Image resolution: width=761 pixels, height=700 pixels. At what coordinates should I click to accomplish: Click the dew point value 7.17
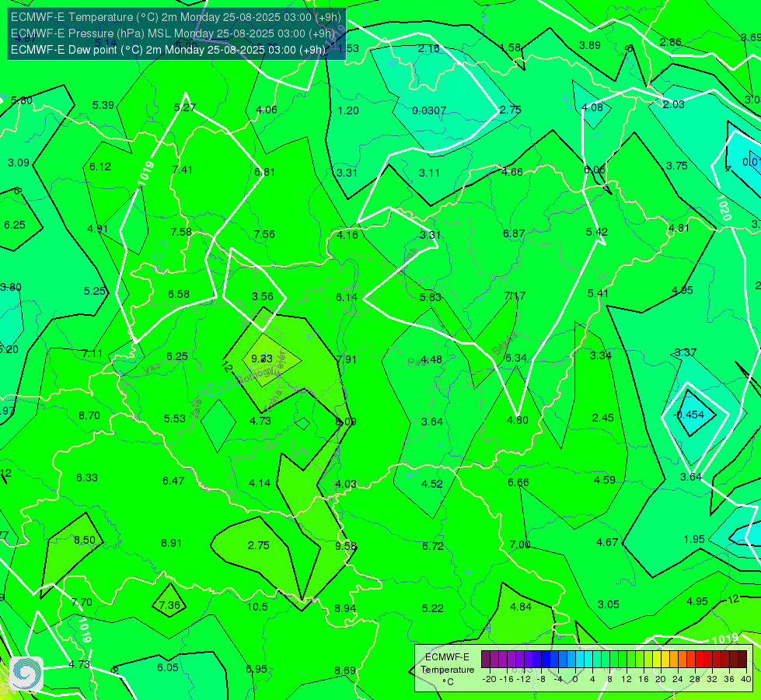[515, 296]
